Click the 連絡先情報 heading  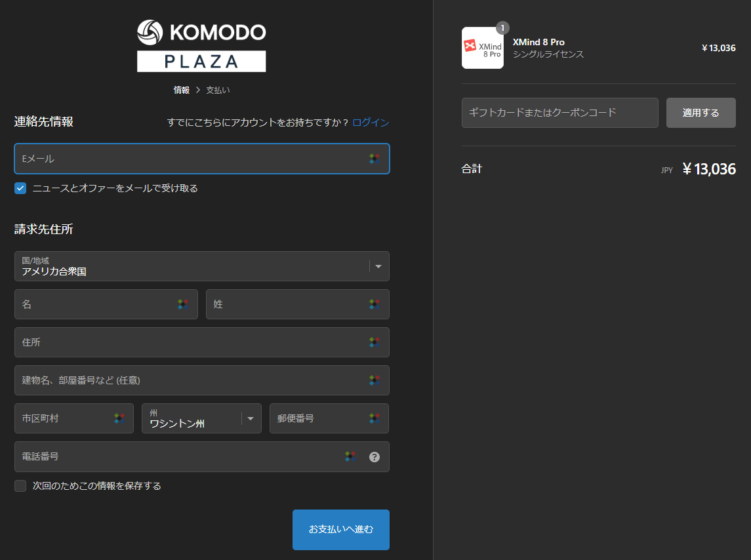[x=43, y=122]
